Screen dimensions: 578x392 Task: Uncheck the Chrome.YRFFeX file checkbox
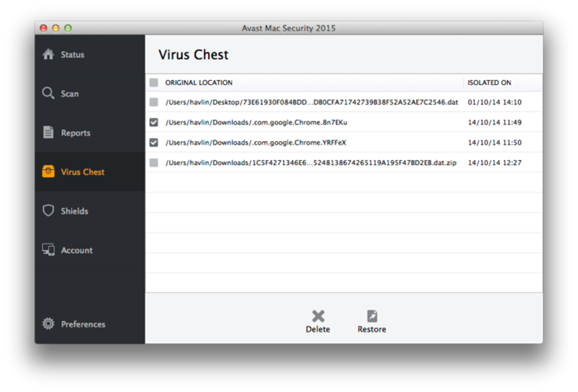tap(154, 143)
